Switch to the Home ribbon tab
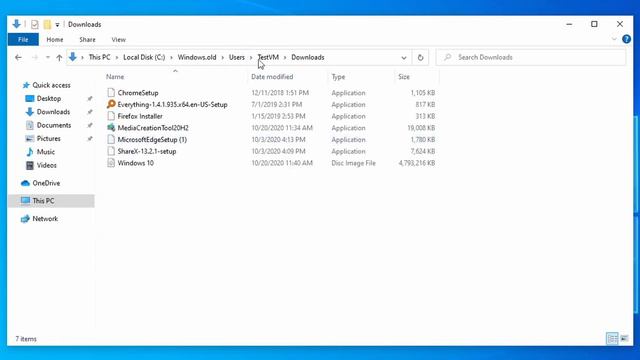This screenshot has width=640, height=360. (55, 40)
